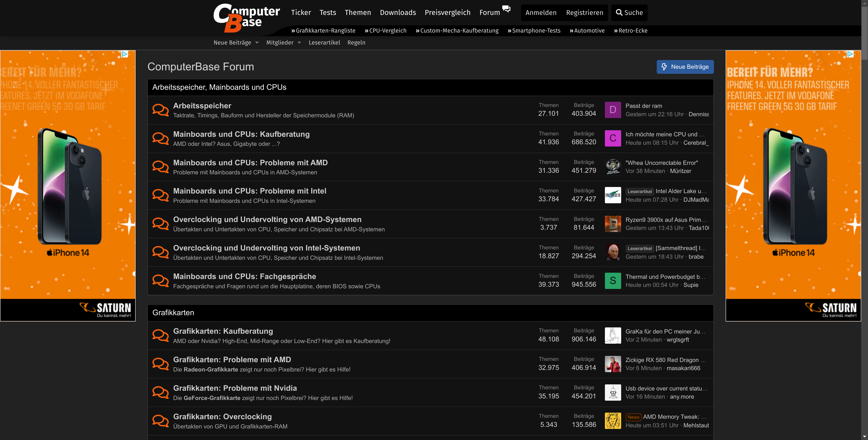Screen dimensions: 868x440
Task: Click the Grafikkarten: Overclocking forum chat icon
Action: 160,421
